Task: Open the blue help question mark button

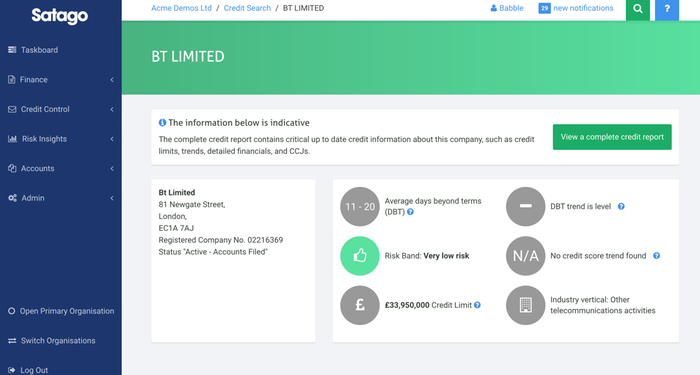Action: 667,9
